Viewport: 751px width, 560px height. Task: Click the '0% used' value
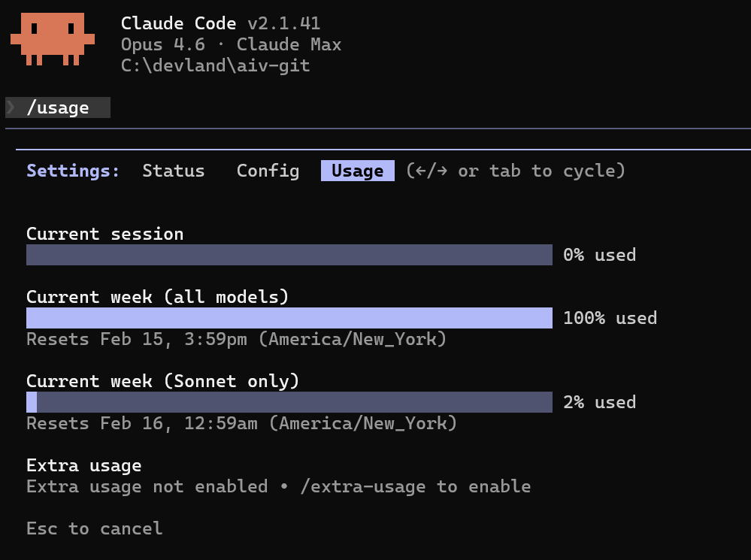point(600,255)
